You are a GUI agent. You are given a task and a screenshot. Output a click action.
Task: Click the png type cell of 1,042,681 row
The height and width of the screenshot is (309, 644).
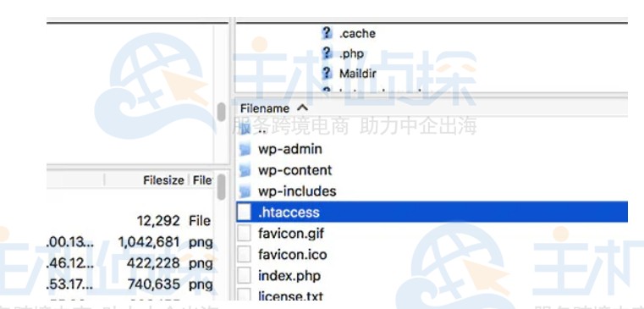click(x=201, y=242)
